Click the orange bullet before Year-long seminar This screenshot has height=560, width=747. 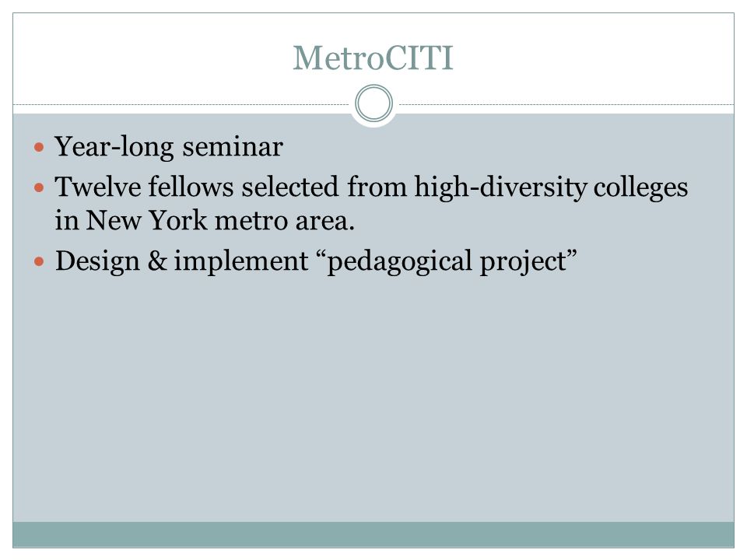point(39,147)
